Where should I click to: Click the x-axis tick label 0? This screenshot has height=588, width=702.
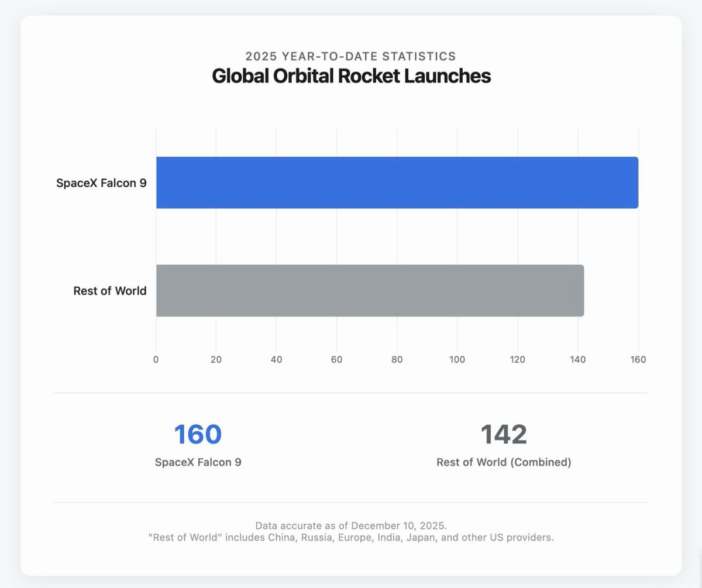pos(156,359)
